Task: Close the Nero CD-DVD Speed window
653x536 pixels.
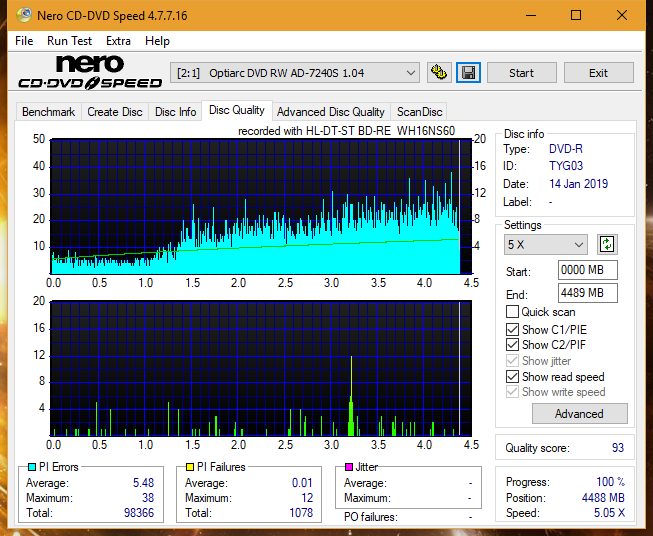Action: 622,15
